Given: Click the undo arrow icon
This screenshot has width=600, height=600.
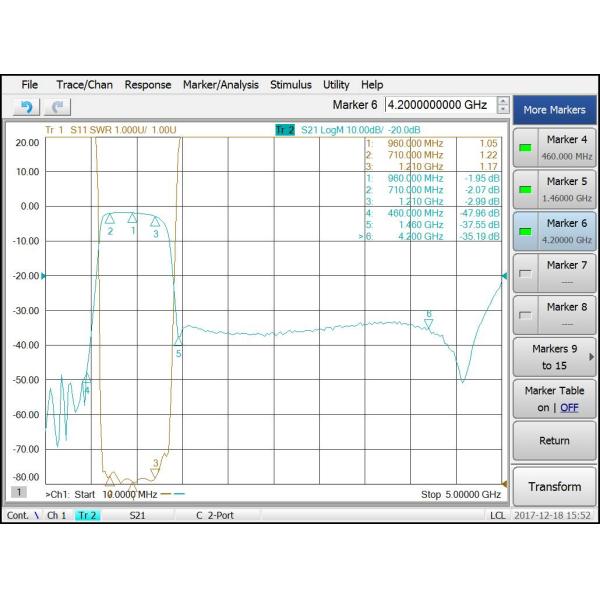Looking at the screenshot, I should tap(27, 107).
